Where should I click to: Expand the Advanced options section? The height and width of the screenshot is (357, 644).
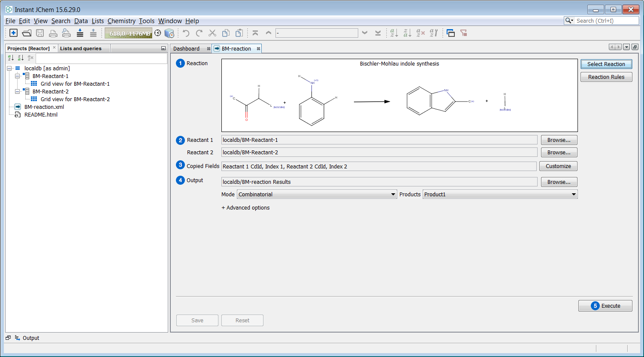click(x=245, y=208)
